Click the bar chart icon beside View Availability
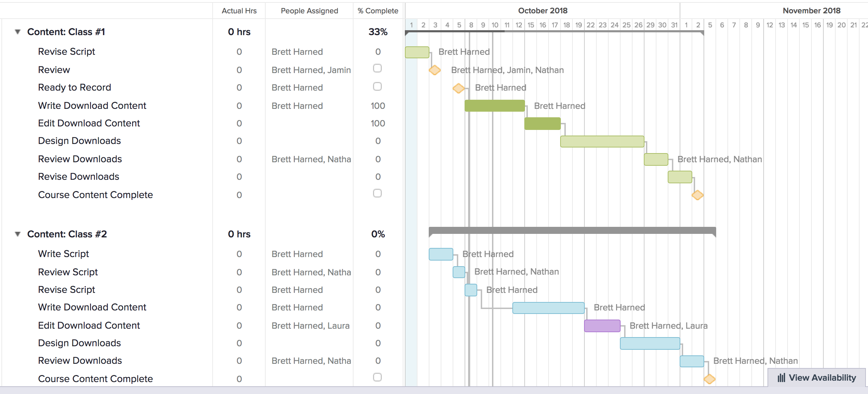Viewport: 868px width, 394px height. click(x=781, y=377)
